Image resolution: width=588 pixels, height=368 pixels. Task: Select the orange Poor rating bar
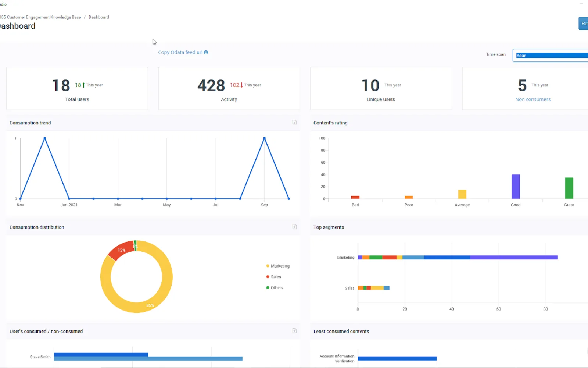pos(409,197)
